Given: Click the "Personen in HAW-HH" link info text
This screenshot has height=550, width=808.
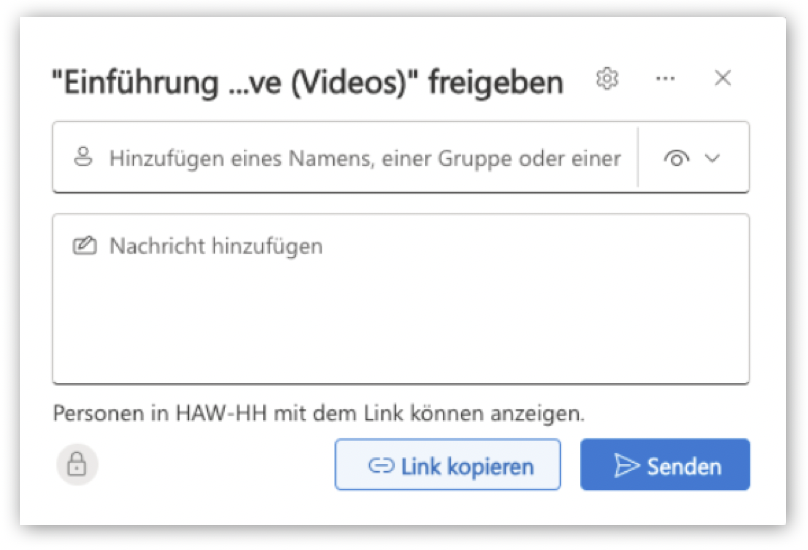Looking at the screenshot, I should [150, 412].
